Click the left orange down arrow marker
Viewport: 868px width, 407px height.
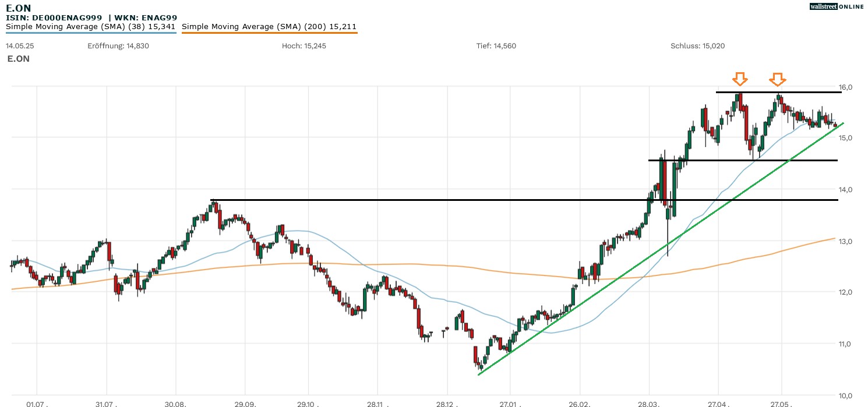(740, 79)
